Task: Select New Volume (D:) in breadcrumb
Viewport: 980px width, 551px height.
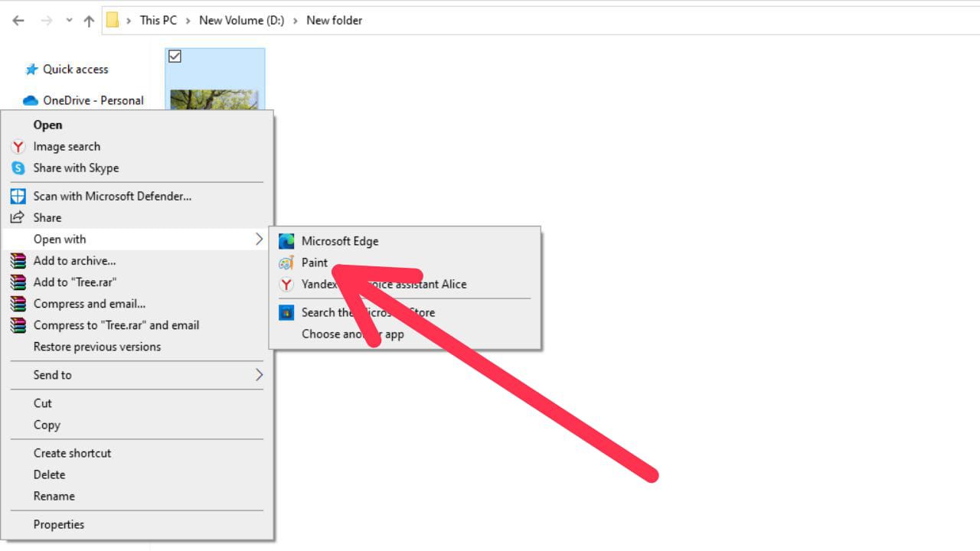Action: (241, 21)
